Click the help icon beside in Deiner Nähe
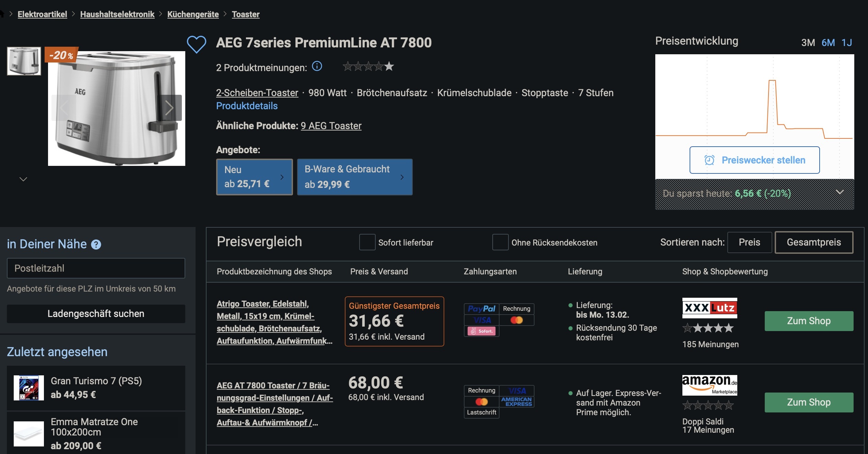Screen dimensions: 868x454 click(96, 245)
